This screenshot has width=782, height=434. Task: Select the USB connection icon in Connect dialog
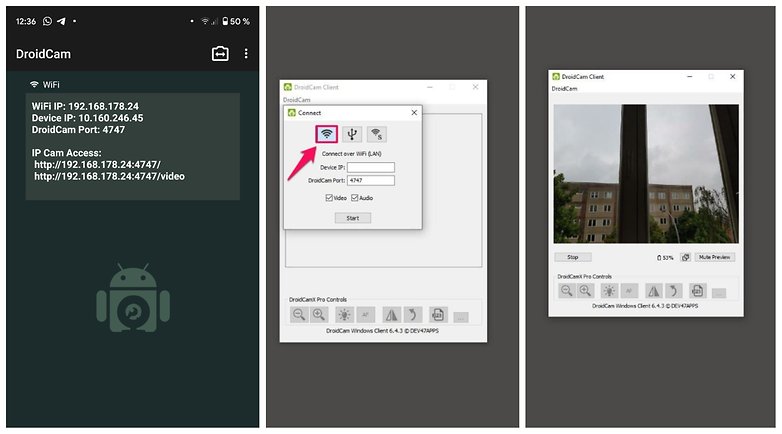(x=352, y=134)
